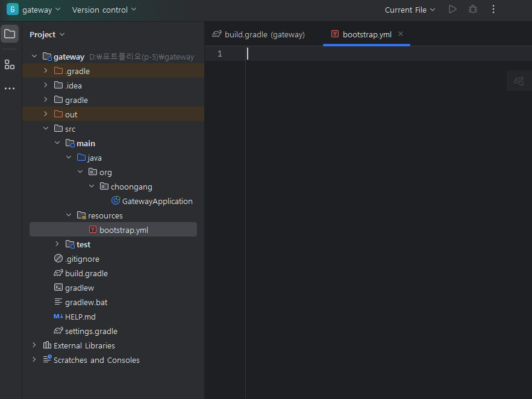The height and width of the screenshot is (399, 532).
Task: Open the More Actions kebab menu
Action: coord(493,10)
